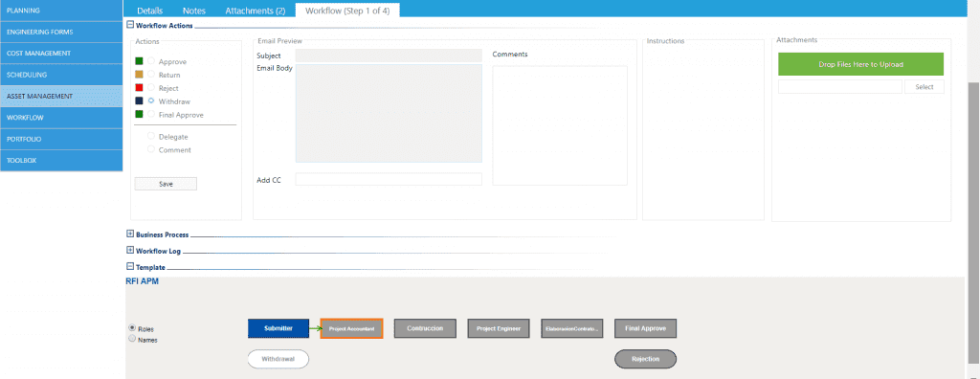
Task: Open the Attachments (2) tab
Action: point(255,11)
